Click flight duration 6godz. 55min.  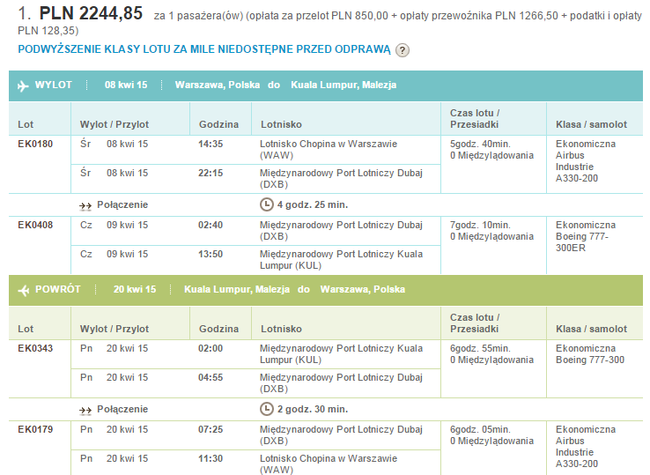pyautogui.click(x=480, y=348)
